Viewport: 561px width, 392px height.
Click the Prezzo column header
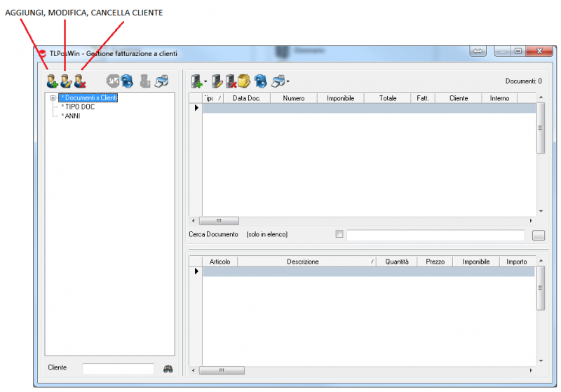(435, 262)
